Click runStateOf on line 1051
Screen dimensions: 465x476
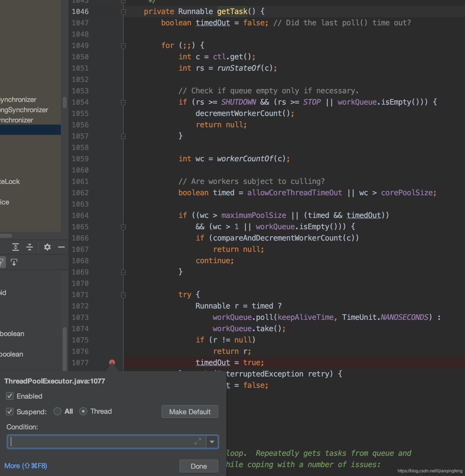[239, 68]
